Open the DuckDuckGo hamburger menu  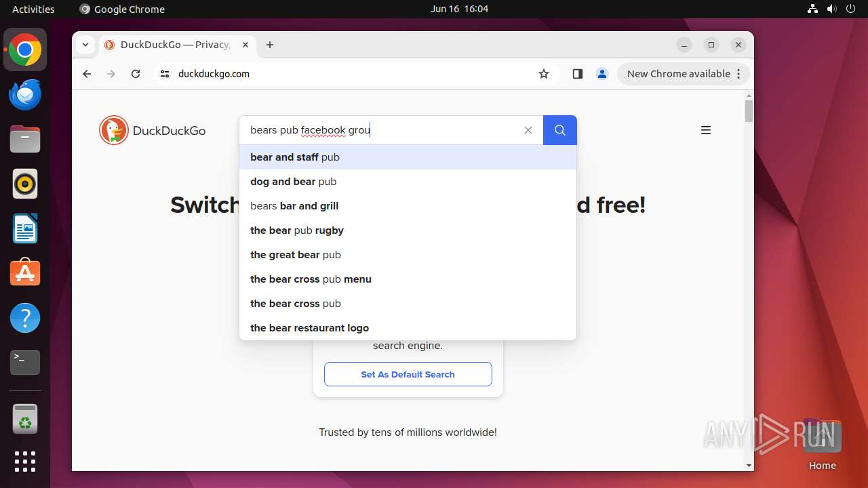(x=706, y=130)
